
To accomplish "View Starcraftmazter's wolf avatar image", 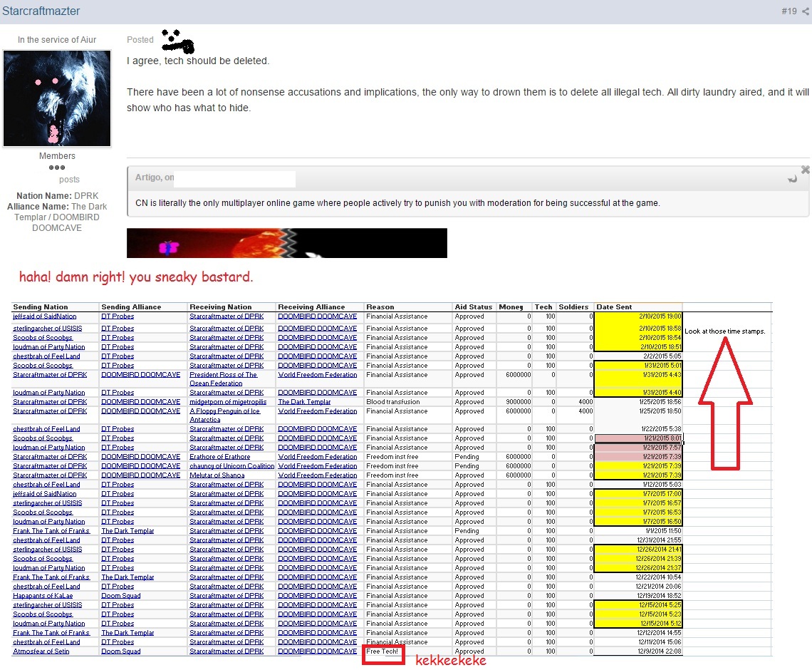I will point(57,98).
